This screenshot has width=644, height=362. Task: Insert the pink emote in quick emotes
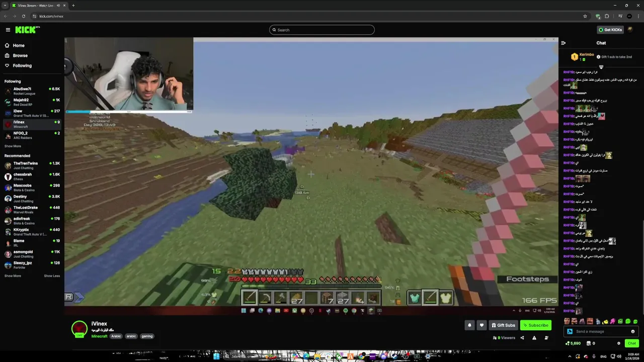[613, 321]
